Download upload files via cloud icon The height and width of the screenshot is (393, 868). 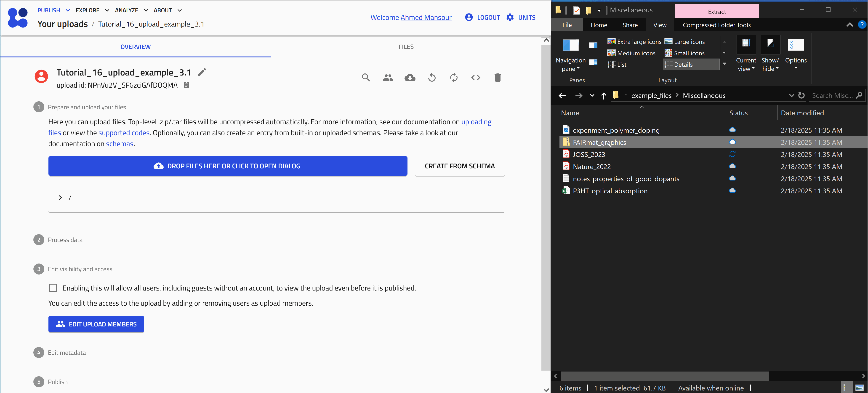(x=410, y=78)
